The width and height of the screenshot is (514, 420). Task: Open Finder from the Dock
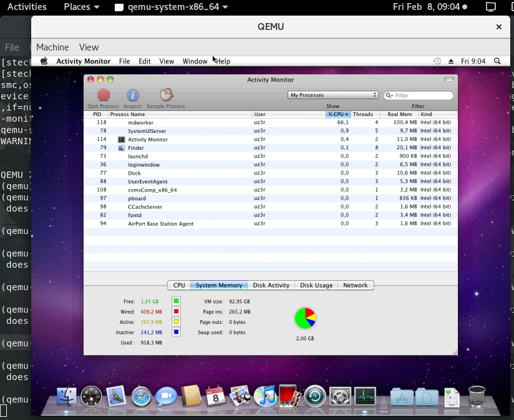pos(67,396)
